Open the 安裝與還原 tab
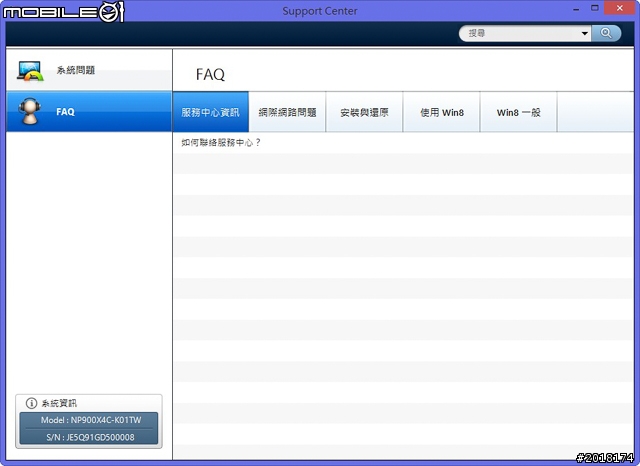Image resolution: width=640 pixels, height=466 pixels. [364, 112]
